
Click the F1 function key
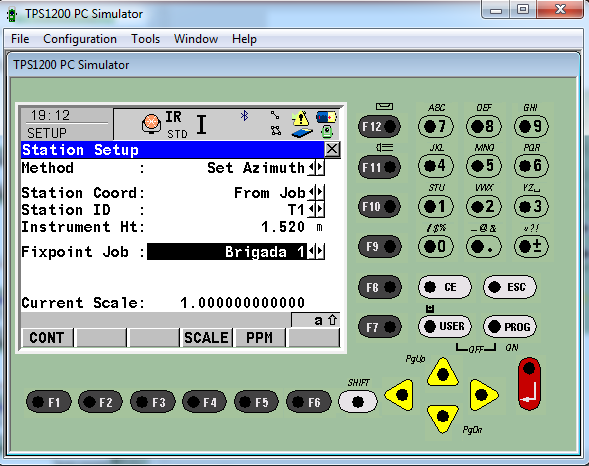pyautogui.click(x=49, y=402)
